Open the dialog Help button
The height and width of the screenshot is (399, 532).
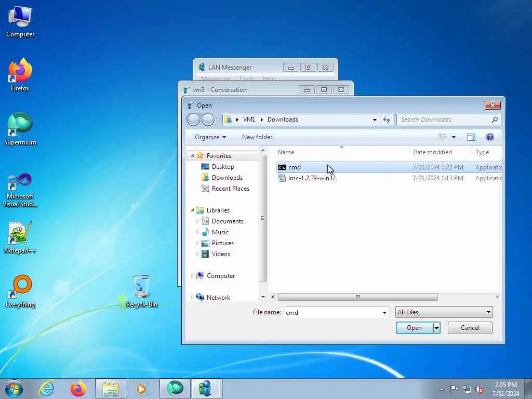[x=489, y=137]
